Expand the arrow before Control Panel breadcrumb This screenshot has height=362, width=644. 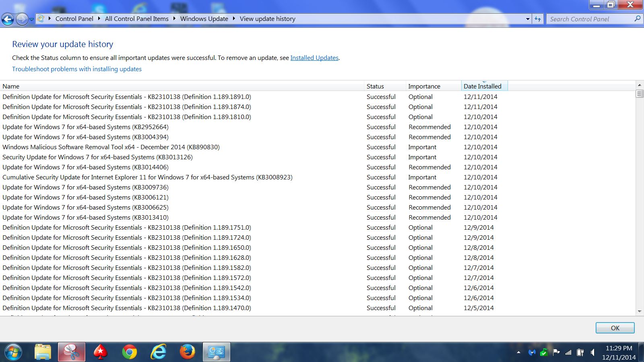50,19
